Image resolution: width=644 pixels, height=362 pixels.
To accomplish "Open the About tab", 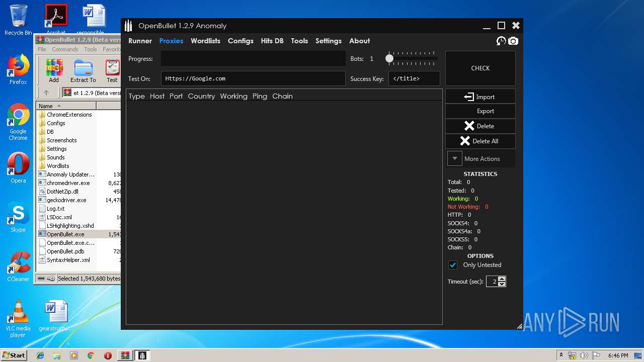I will coord(359,41).
